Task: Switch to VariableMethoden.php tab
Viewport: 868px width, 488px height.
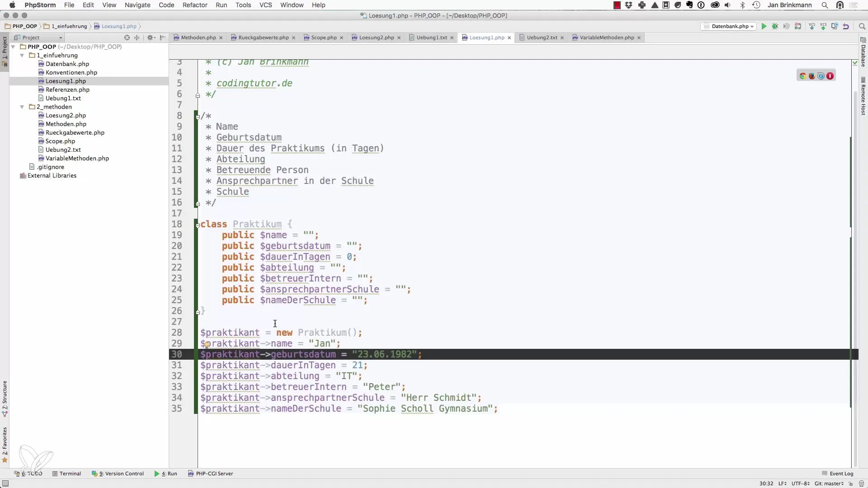Action: pyautogui.click(x=607, y=38)
